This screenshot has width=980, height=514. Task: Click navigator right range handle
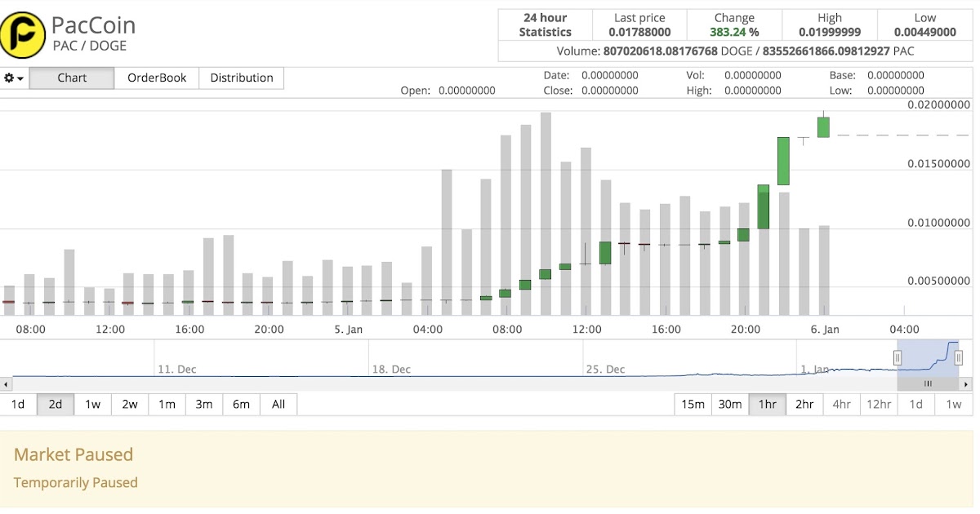[x=959, y=357]
